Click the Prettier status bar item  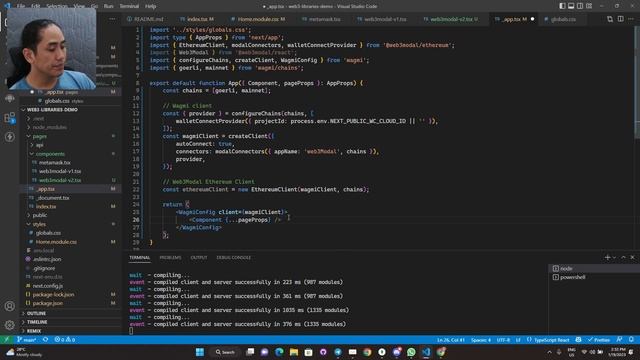pyautogui.click(x=599, y=340)
